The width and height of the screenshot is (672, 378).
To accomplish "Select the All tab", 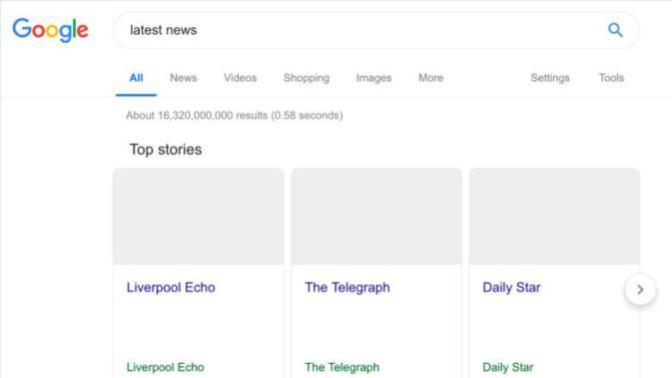I will [136, 78].
